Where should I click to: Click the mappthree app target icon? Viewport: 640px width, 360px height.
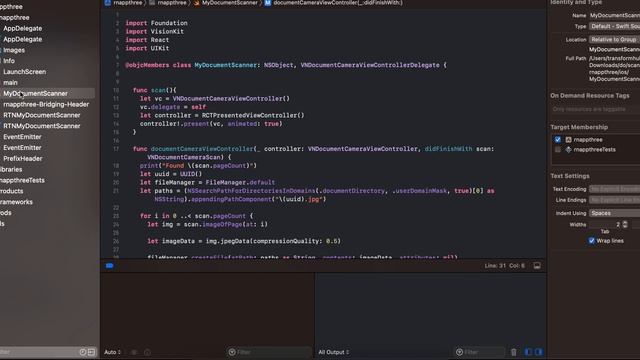[568, 140]
